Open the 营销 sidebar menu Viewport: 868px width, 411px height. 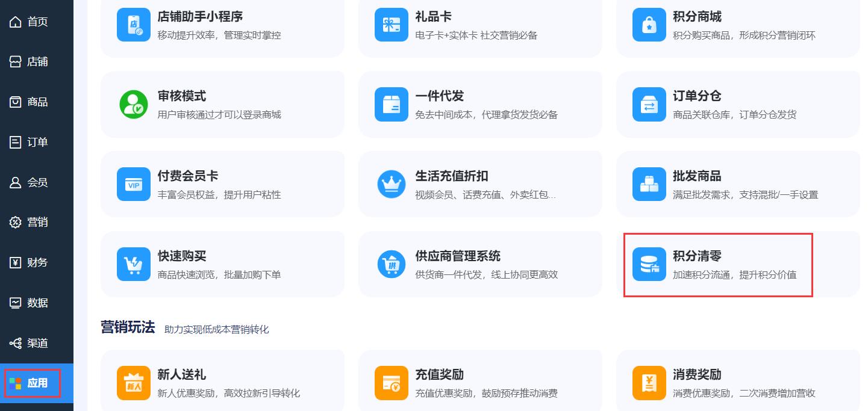point(37,222)
